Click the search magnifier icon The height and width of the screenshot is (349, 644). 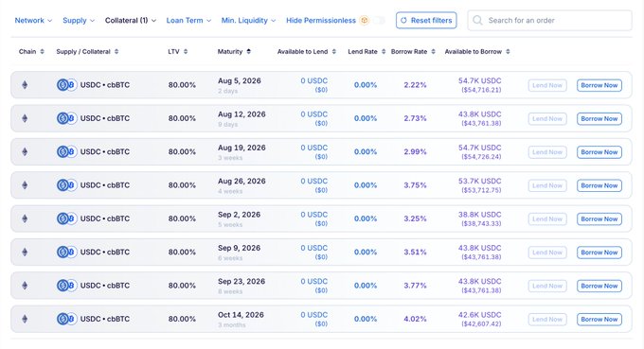[x=477, y=21]
